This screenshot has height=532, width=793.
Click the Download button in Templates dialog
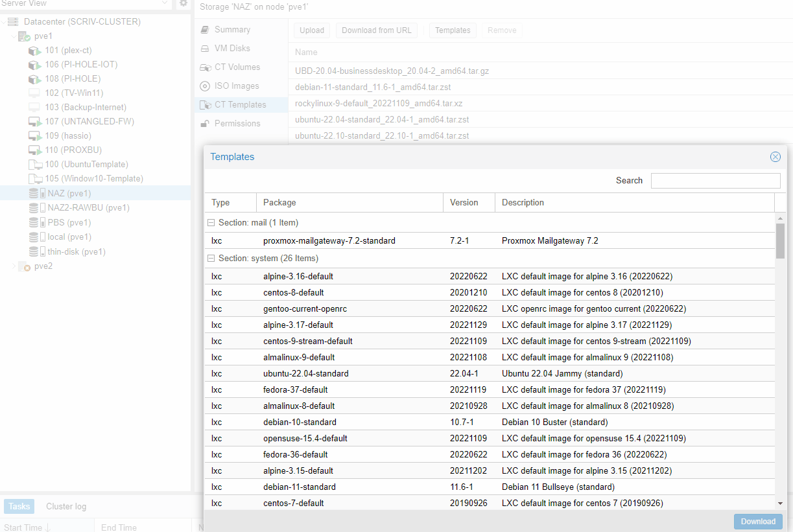(x=758, y=522)
